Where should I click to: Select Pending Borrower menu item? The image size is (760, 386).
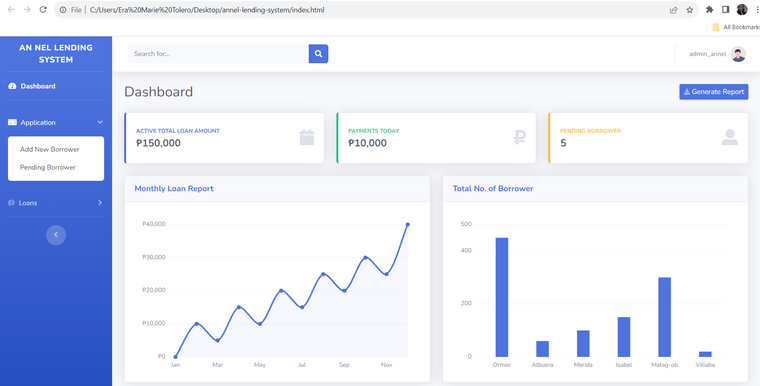tap(48, 167)
